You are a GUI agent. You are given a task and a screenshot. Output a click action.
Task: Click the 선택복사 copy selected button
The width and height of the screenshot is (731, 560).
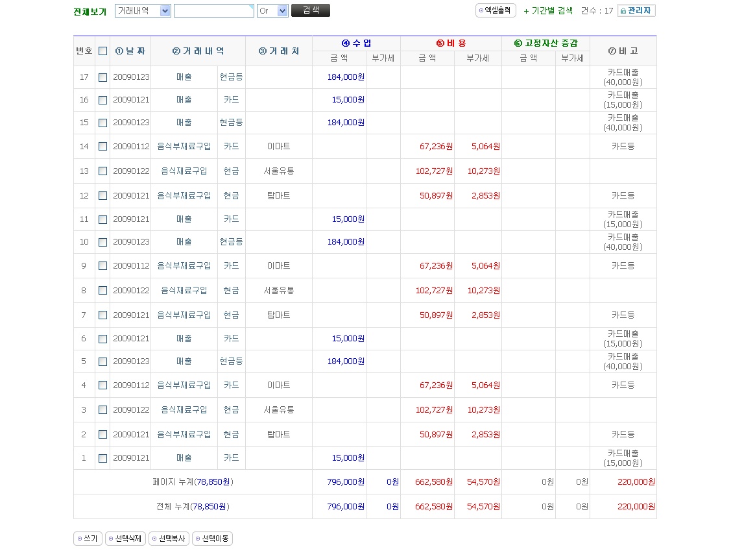tap(169, 539)
